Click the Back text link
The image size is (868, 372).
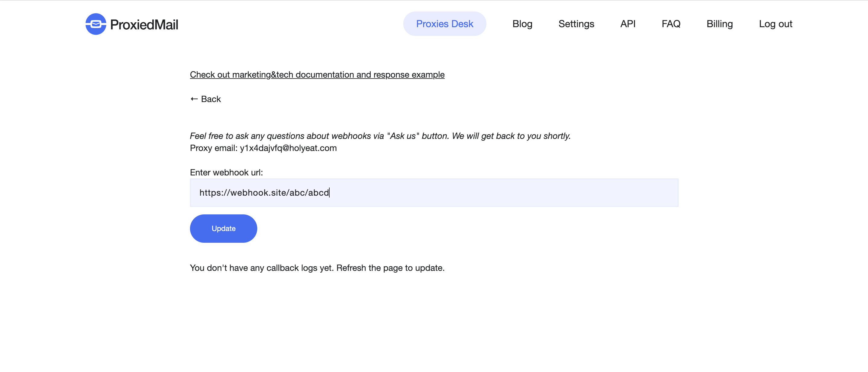211,99
